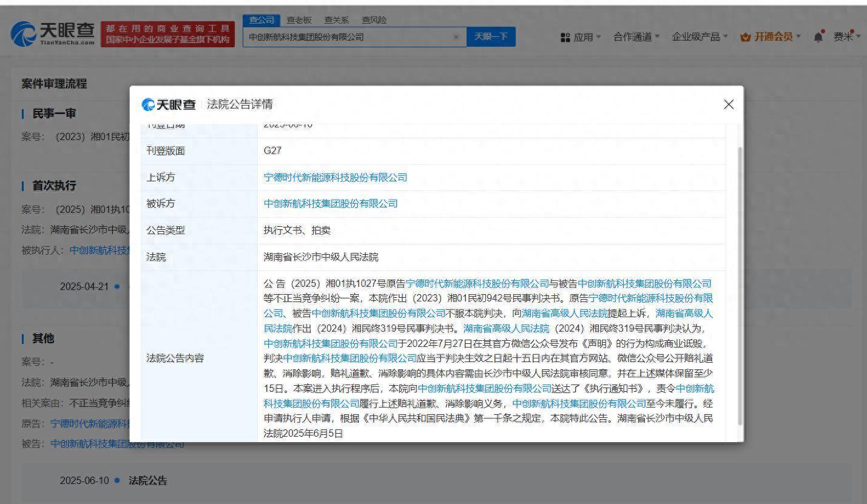Expand the 企业级产品 dropdown menu

click(x=701, y=37)
